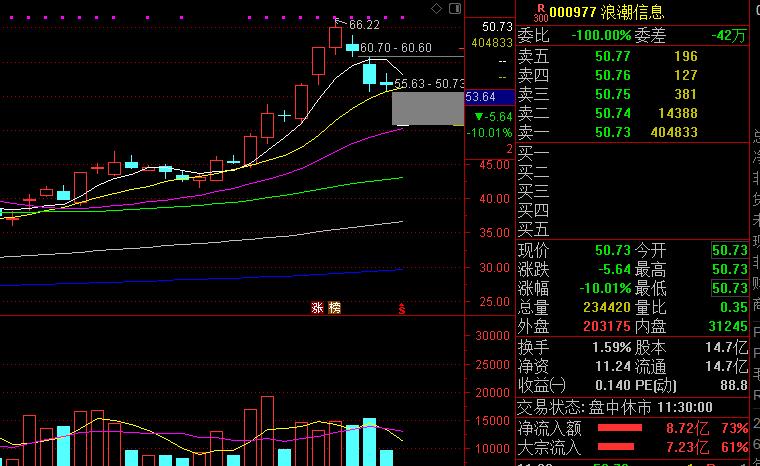
Task: Click the 卖五 volume 196
Action: 686,56
